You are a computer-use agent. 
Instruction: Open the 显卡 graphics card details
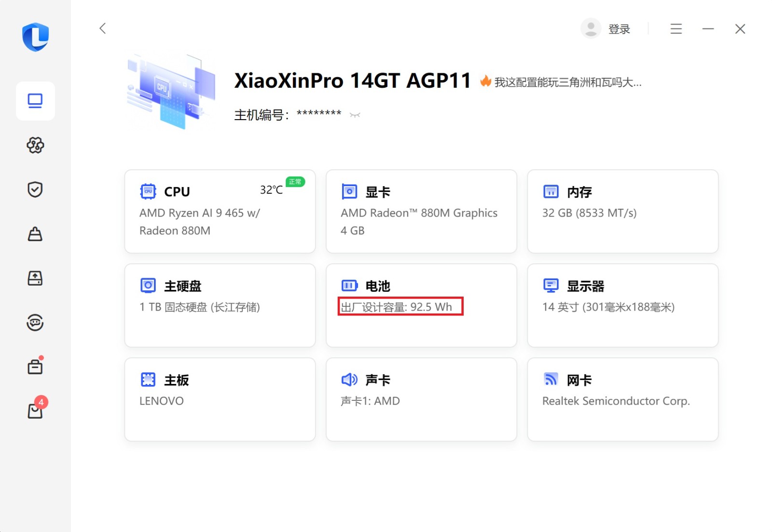[421, 211]
